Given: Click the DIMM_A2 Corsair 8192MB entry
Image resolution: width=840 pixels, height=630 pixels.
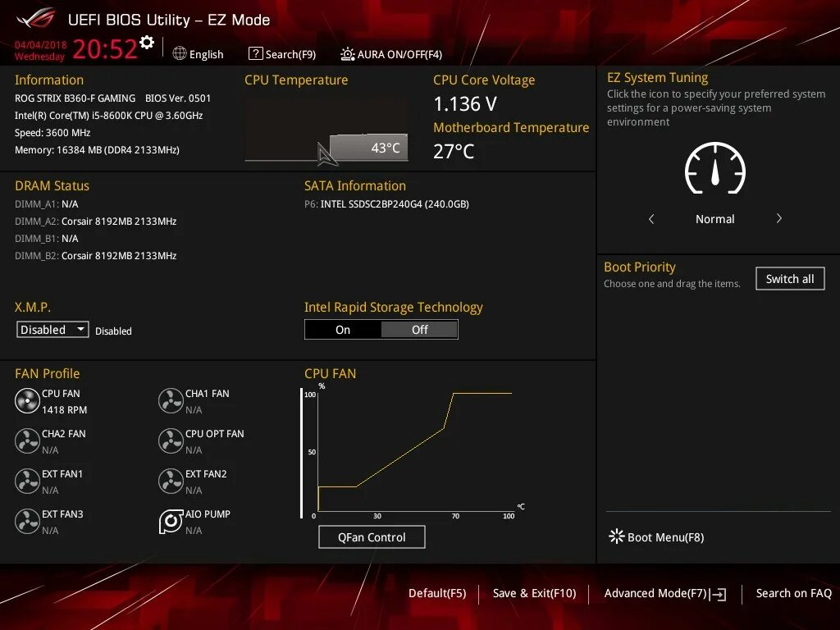Looking at the screenshot, I should 95,221.
